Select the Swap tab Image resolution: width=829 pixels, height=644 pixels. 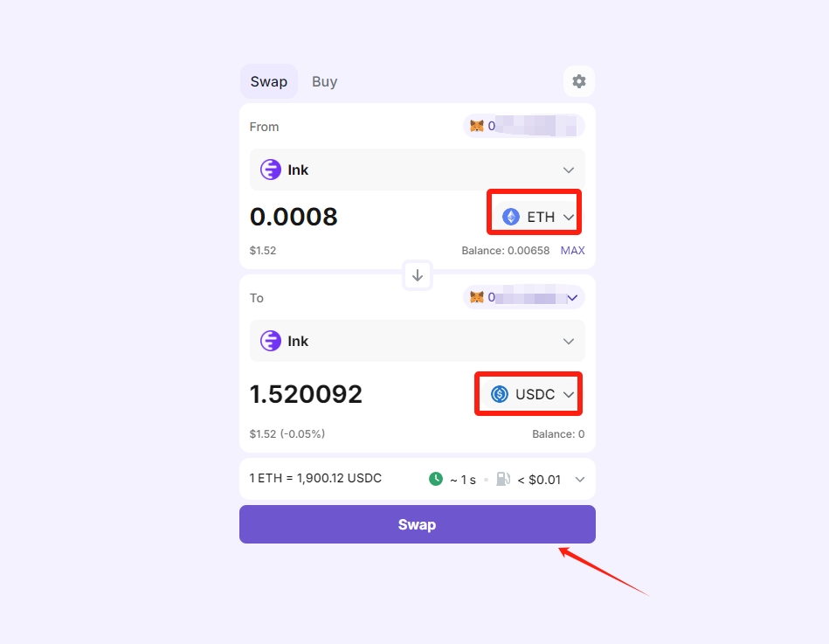[x=268, y=81]
